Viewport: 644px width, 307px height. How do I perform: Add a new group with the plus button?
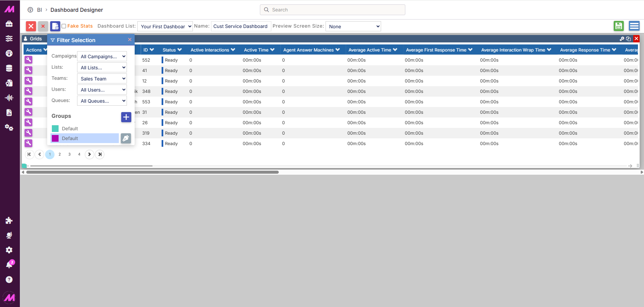click(126, 117)
